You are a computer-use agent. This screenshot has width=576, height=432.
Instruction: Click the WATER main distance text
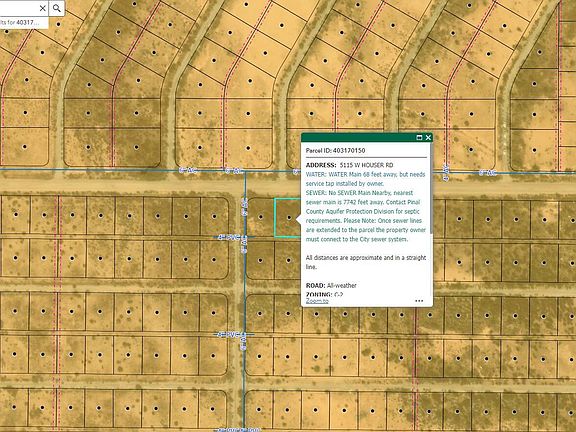coord(366,179)
